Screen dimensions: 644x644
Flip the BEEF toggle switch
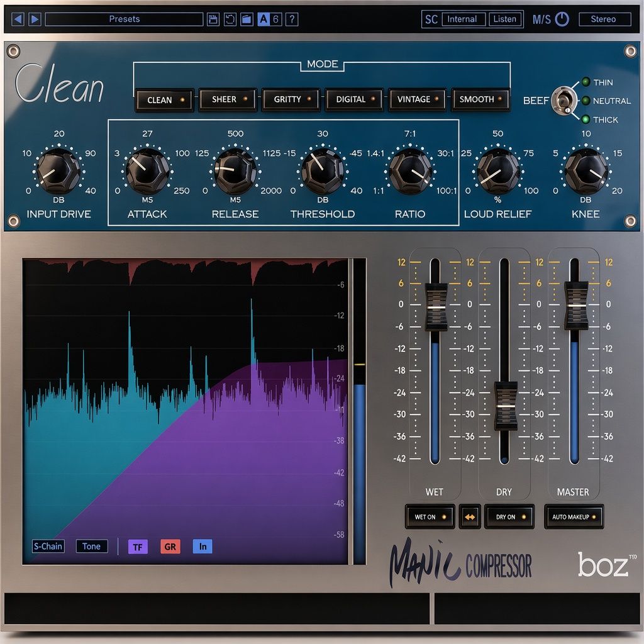pyautogui.click(x=564, y=101)
